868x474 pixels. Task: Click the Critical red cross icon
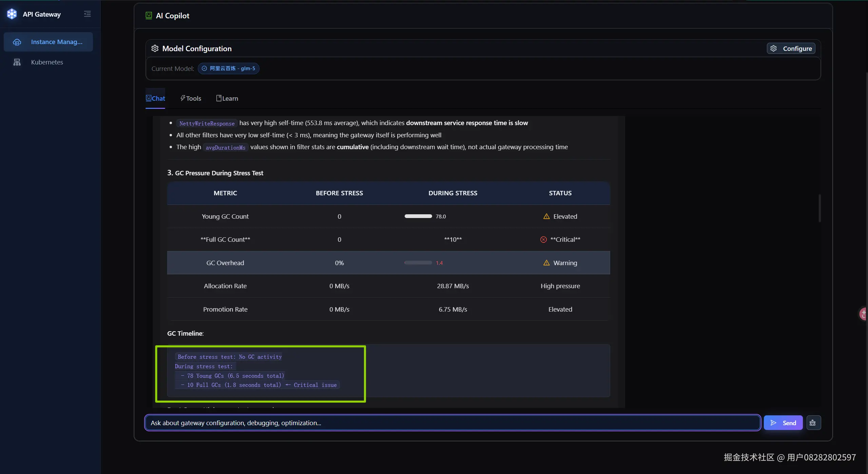click(x=543, y=240)
